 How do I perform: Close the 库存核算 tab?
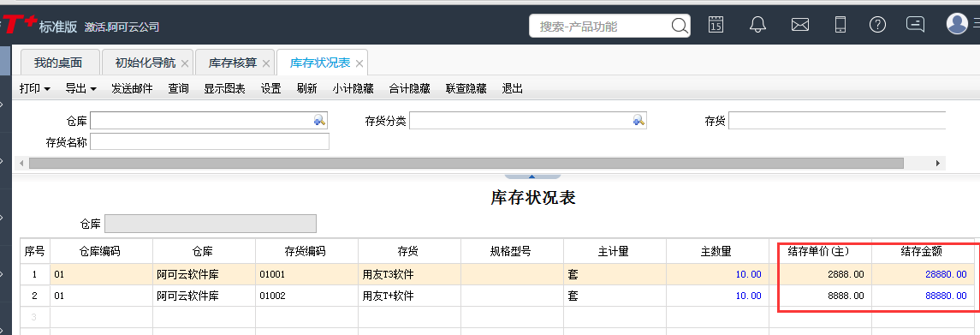point(265,63)
